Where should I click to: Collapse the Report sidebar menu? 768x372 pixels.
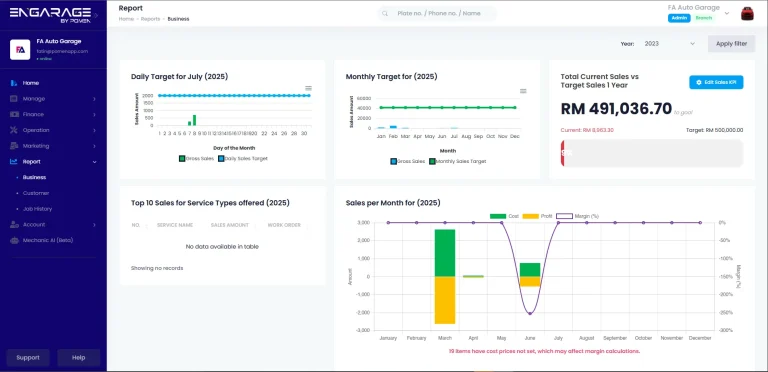coord(54,162)
